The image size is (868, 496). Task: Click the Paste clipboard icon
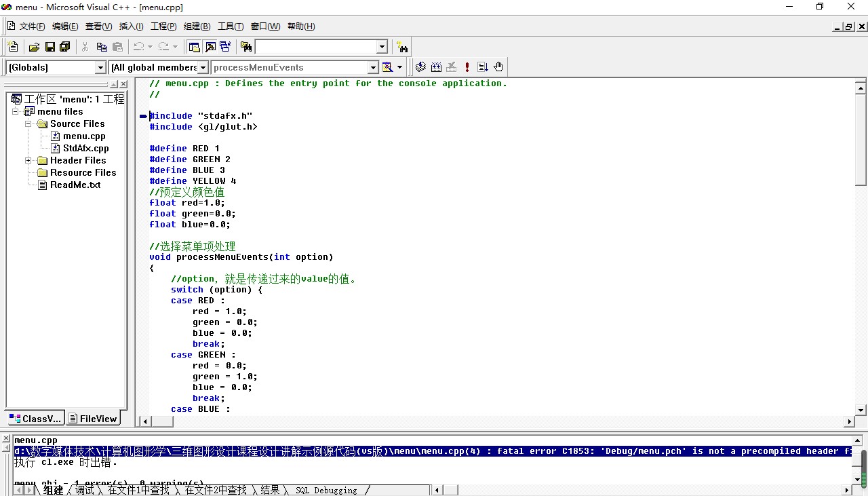point(118,47)
